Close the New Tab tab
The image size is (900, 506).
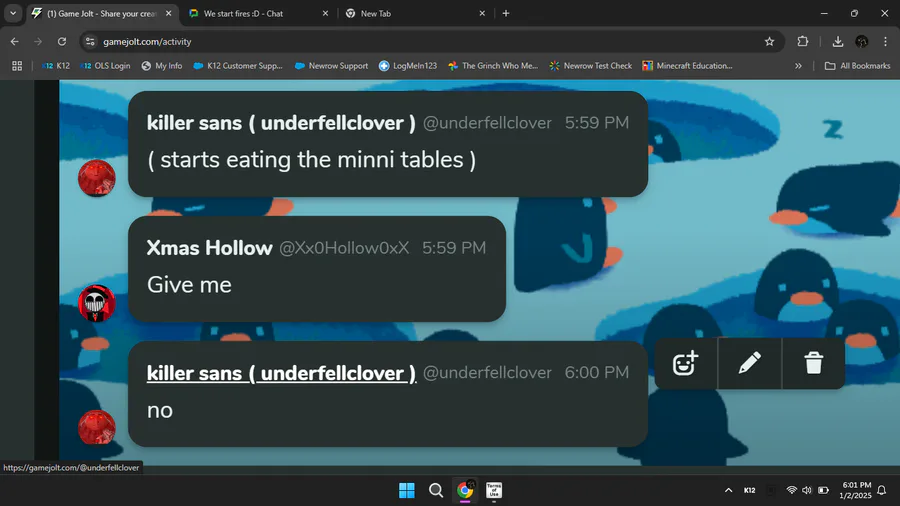click(x=482, y=13)
